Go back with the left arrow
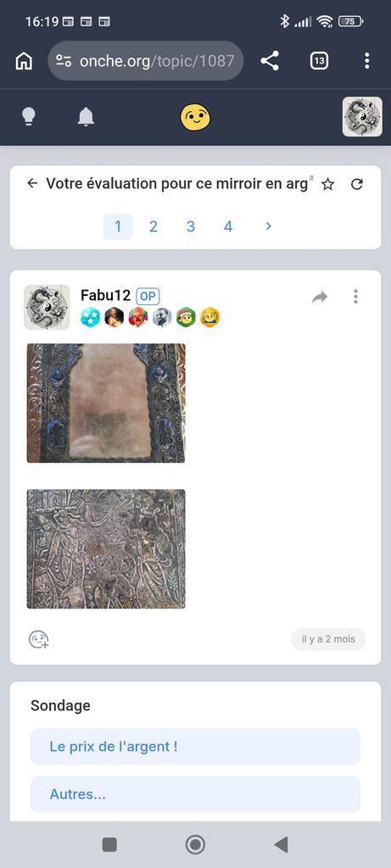This screenshot has width=391, height=868. 32,183
